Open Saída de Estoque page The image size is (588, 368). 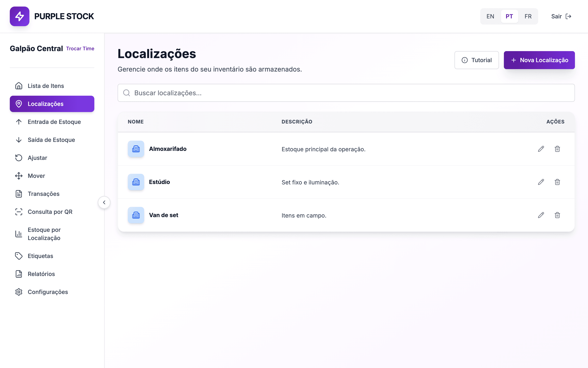coord(52,140)
